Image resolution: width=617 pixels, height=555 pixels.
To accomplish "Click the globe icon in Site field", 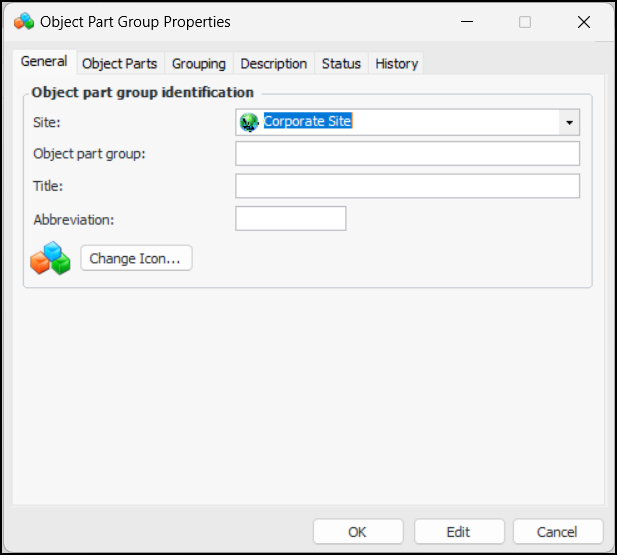I will point(249,122).
